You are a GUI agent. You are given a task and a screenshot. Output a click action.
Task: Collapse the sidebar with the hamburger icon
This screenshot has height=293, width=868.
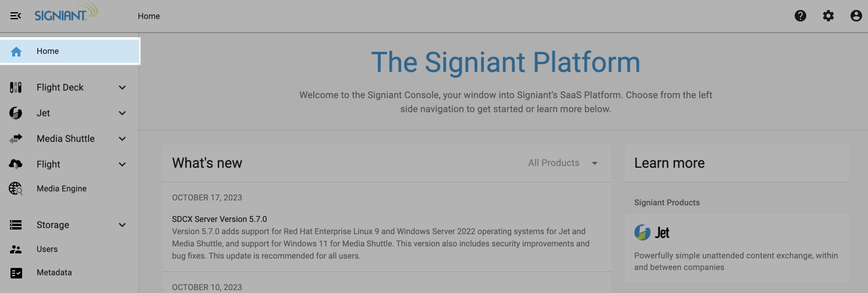click(x=16, y=16)
